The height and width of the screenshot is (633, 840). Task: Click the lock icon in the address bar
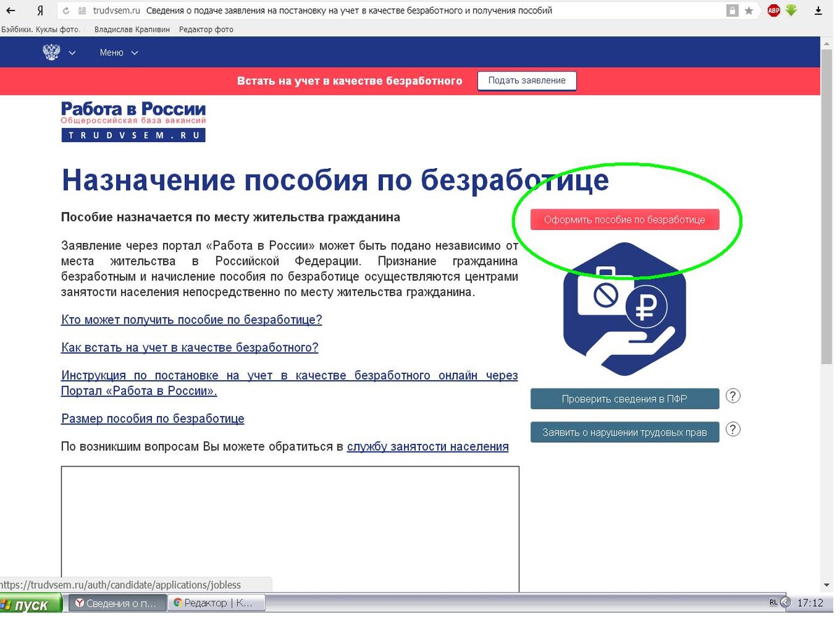pos(732,11)
